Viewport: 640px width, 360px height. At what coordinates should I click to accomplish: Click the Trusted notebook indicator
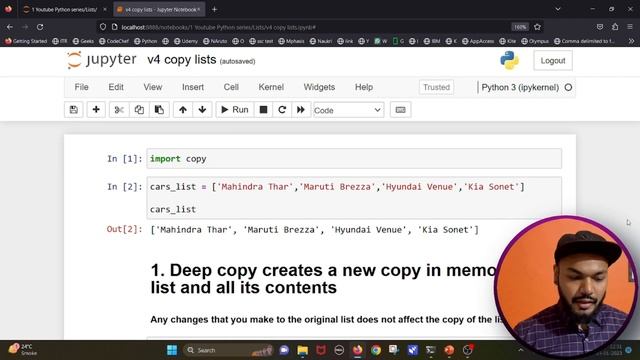click(436, 87)
